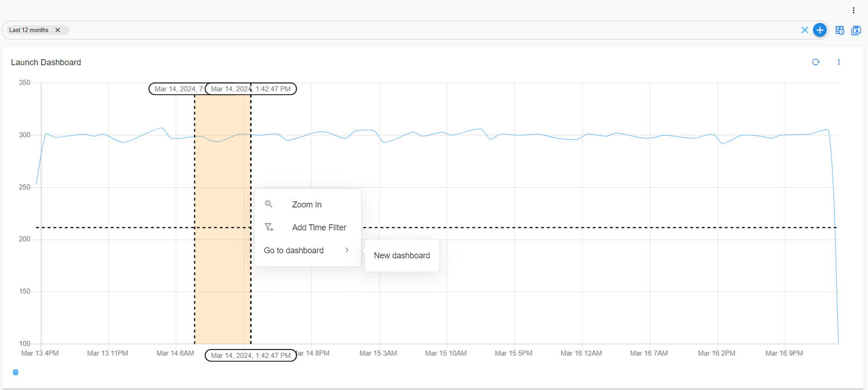Select Zoom In from context menu
Viewport: 868px width, 390px height.
(306, 205)
